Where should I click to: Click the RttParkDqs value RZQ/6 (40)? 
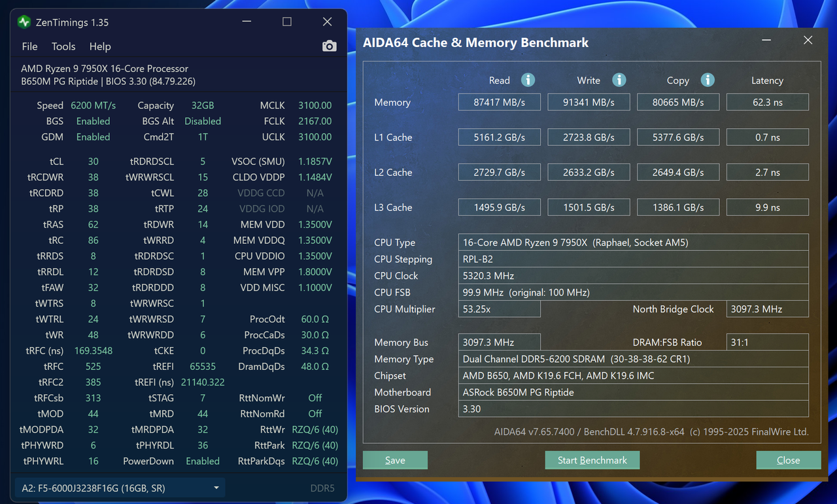point(315,461)
